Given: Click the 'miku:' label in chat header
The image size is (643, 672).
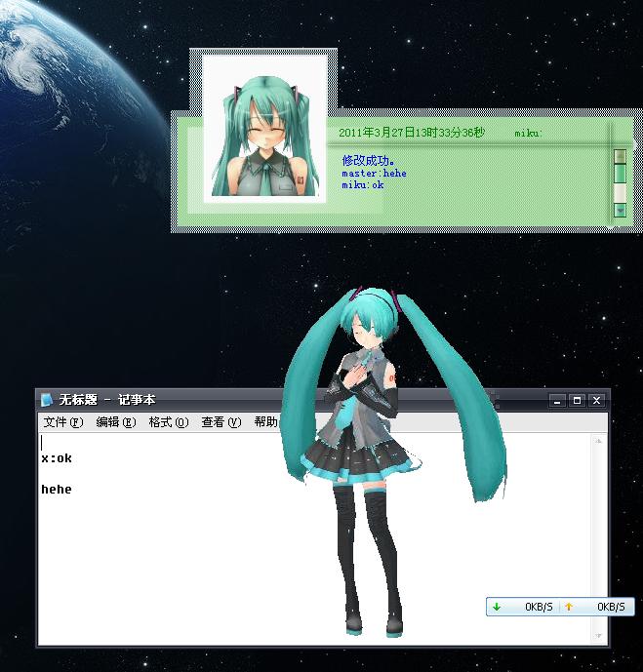Looking at the screenshot, I should click(x=528, y=134).
